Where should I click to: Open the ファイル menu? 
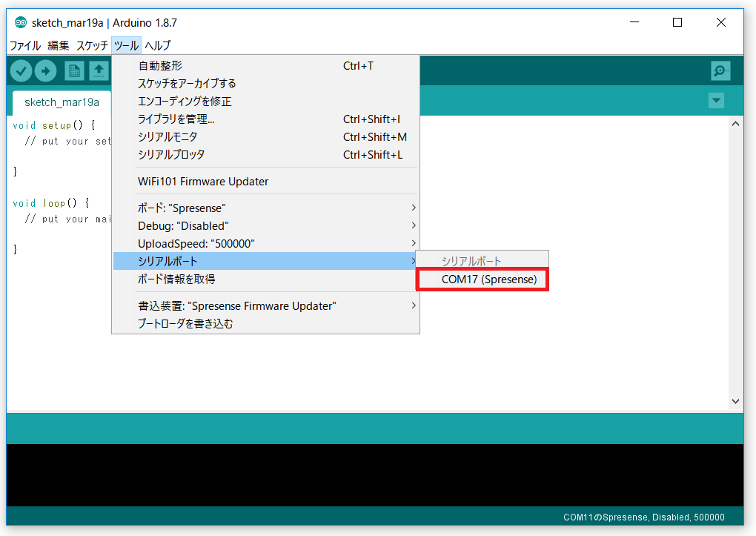coord(25,45)
